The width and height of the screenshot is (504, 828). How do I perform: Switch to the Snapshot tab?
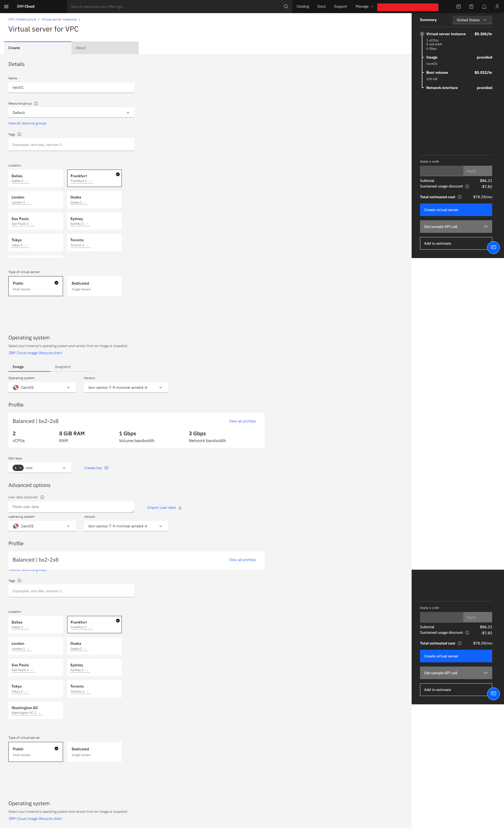72,367
